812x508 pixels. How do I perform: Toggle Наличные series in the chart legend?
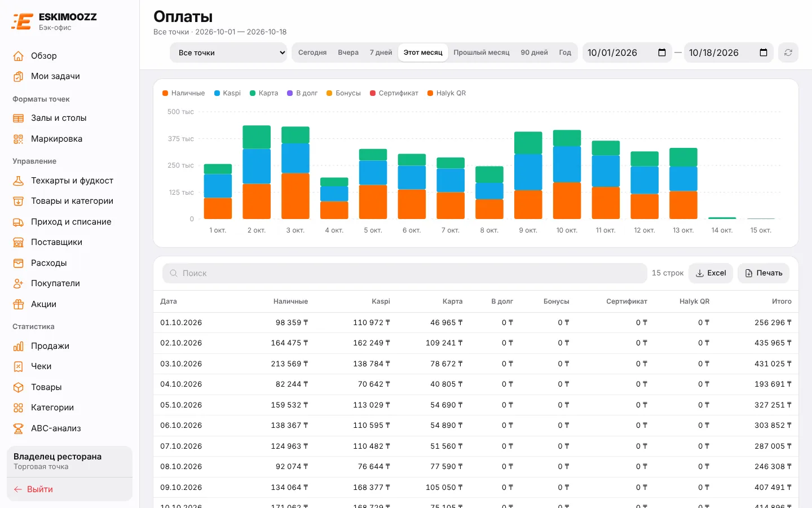[183, 93]
